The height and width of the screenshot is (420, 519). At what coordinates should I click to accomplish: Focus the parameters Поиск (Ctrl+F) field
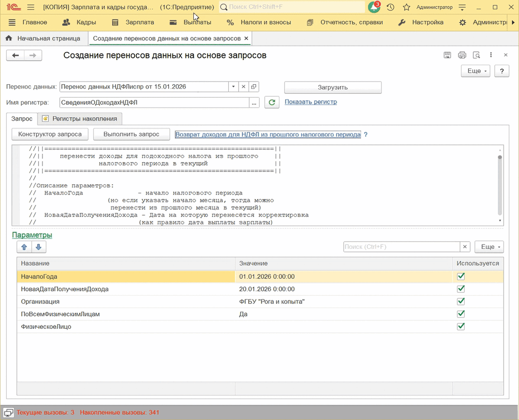click(402, 247)
